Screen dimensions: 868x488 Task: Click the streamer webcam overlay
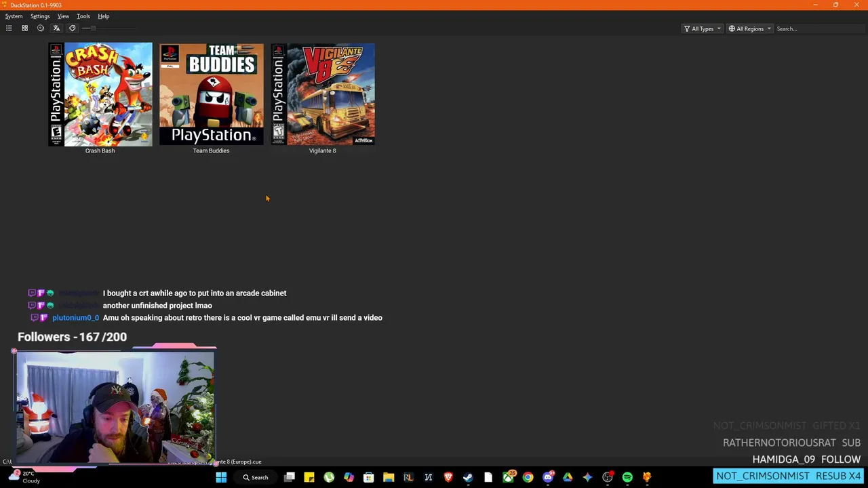click(x=115, y=407)
